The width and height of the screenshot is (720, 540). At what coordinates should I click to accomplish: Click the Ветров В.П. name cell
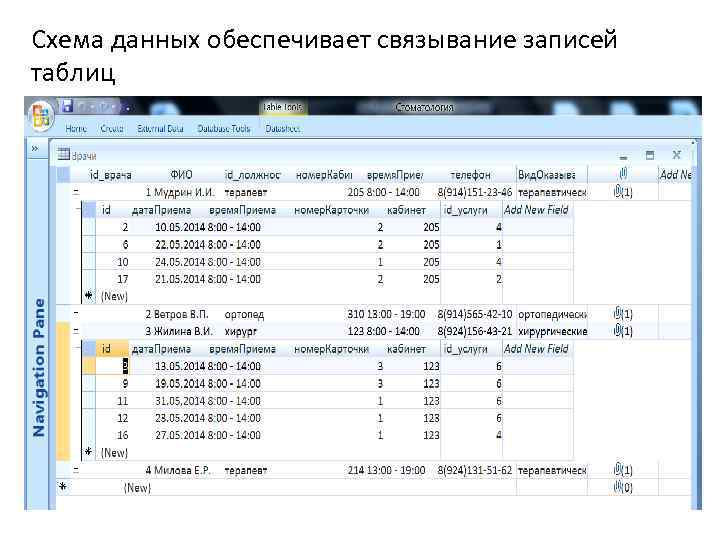point(181,315)
